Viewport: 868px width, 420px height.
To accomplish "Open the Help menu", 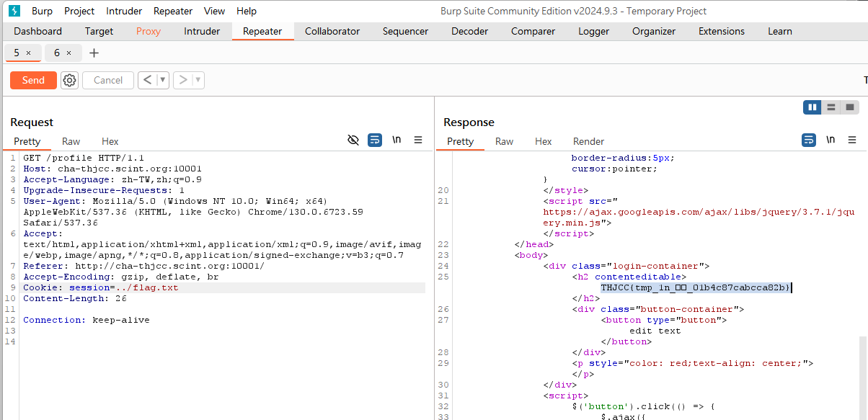I will click(247, 11).
